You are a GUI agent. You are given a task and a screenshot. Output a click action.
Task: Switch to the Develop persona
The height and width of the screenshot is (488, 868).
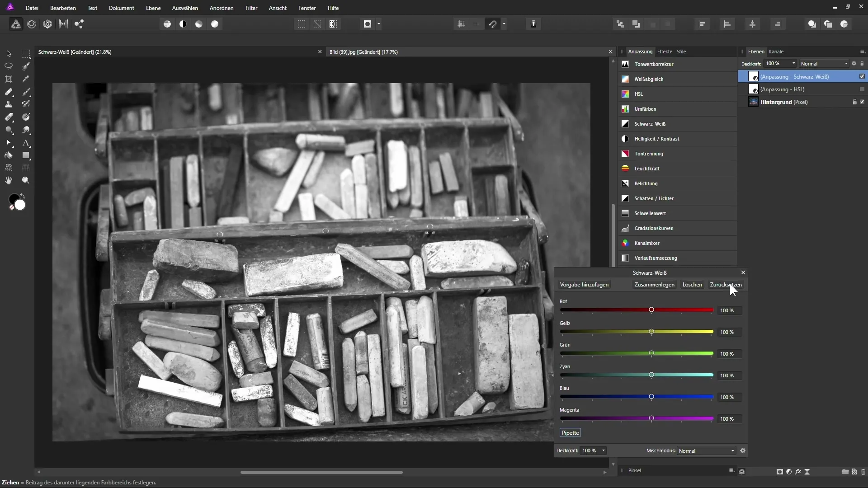[x=47, y=24]
